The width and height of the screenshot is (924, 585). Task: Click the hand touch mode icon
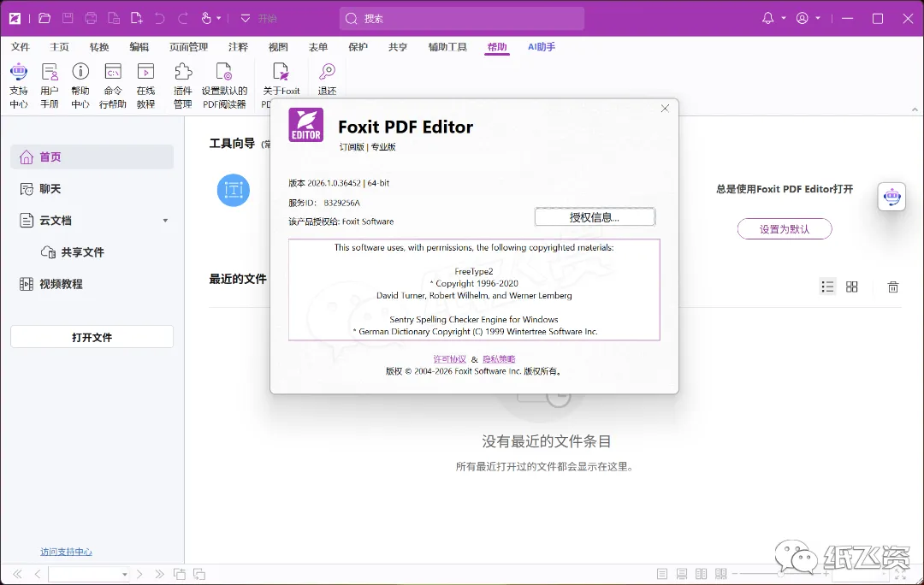click(205, 18)
